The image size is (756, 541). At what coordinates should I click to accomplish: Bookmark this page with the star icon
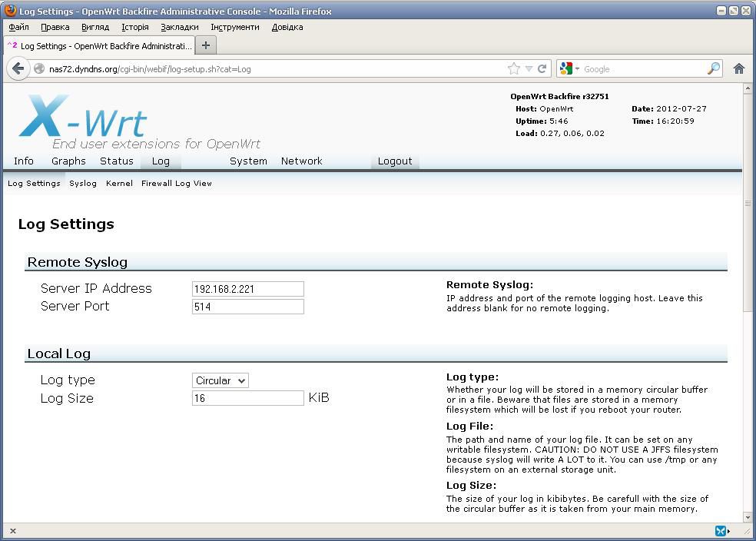tap(513, 68)
